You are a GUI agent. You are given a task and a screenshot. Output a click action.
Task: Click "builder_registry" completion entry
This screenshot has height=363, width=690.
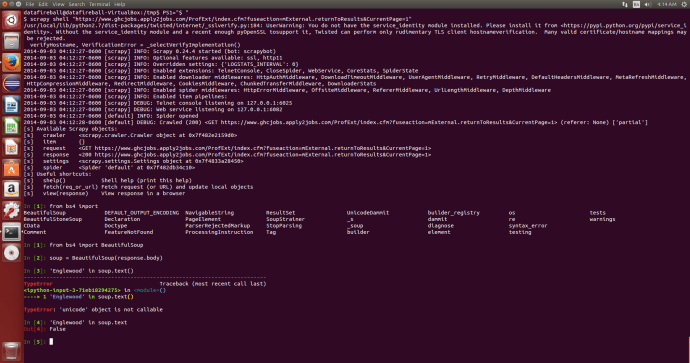pos(454,213)
